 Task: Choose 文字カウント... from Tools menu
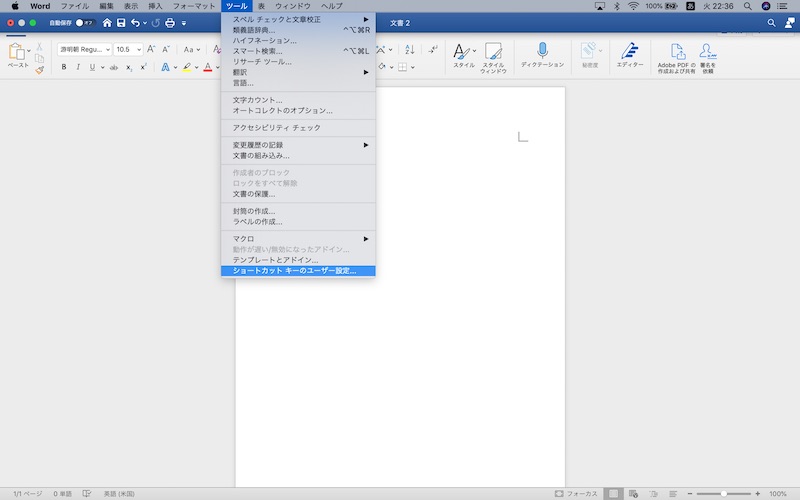point(298,100)
